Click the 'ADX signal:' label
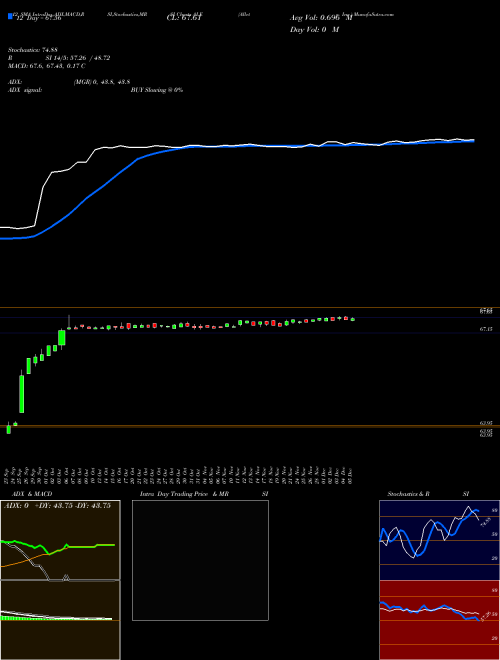The image size is (500, 660). (x=25, y=90)
